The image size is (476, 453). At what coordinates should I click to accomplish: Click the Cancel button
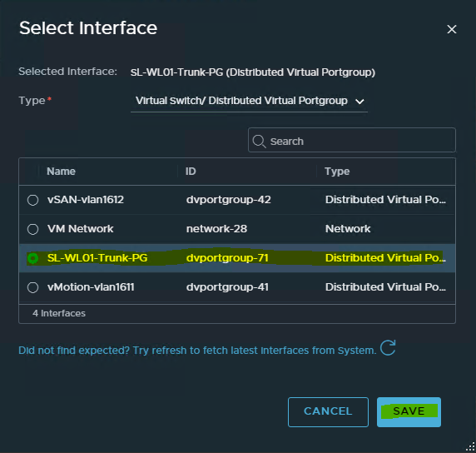tap(328, 412)
